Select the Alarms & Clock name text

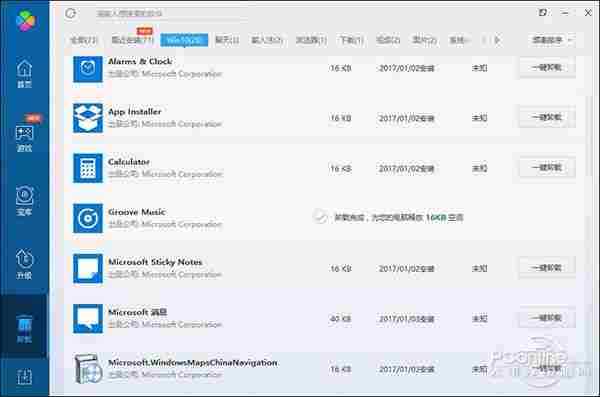[140, 61]
